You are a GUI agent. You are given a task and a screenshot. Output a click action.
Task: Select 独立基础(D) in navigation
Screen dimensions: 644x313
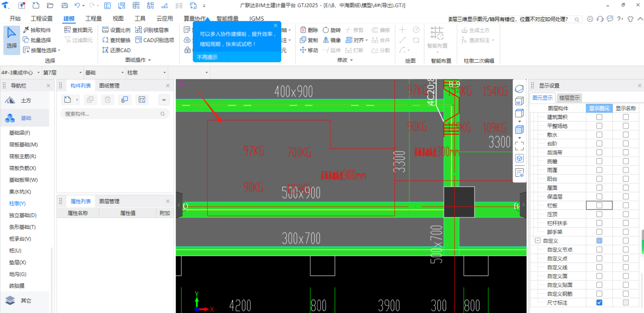click(x=23, y=215)
